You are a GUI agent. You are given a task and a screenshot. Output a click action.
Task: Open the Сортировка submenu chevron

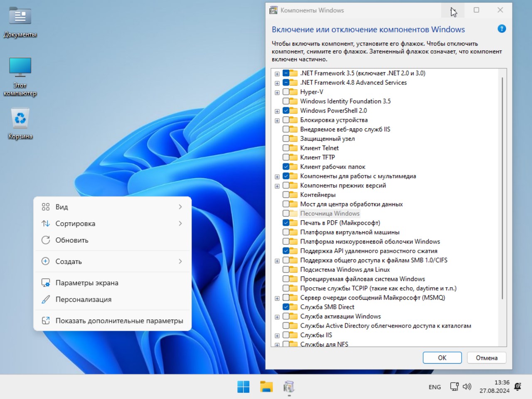tap(180, 223)
